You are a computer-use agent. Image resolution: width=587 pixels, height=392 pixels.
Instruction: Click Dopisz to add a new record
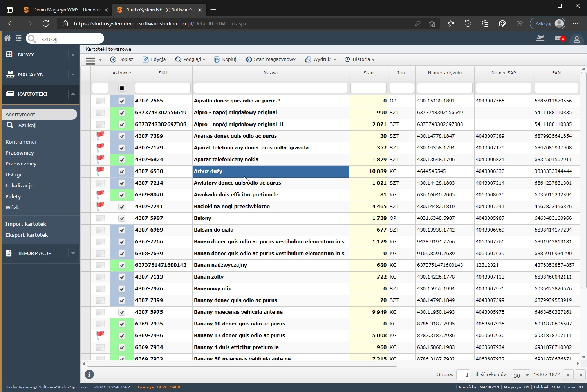pos(122,59)
